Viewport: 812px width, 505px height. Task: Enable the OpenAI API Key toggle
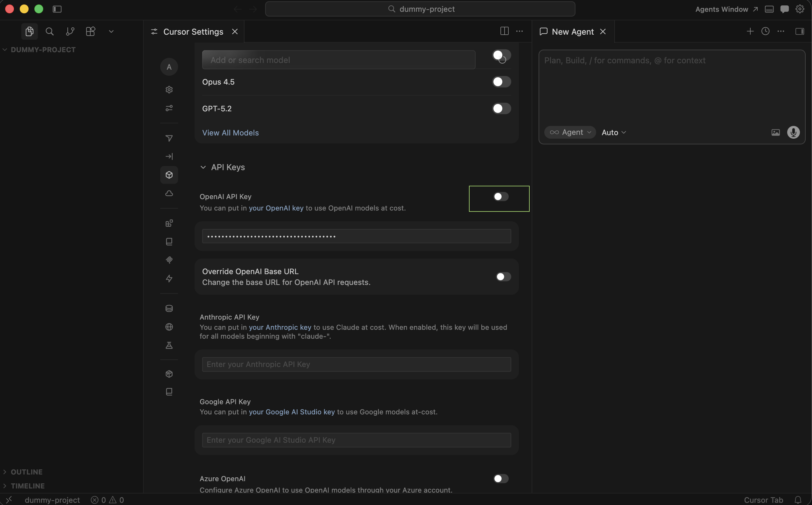[x=501, y=197]
